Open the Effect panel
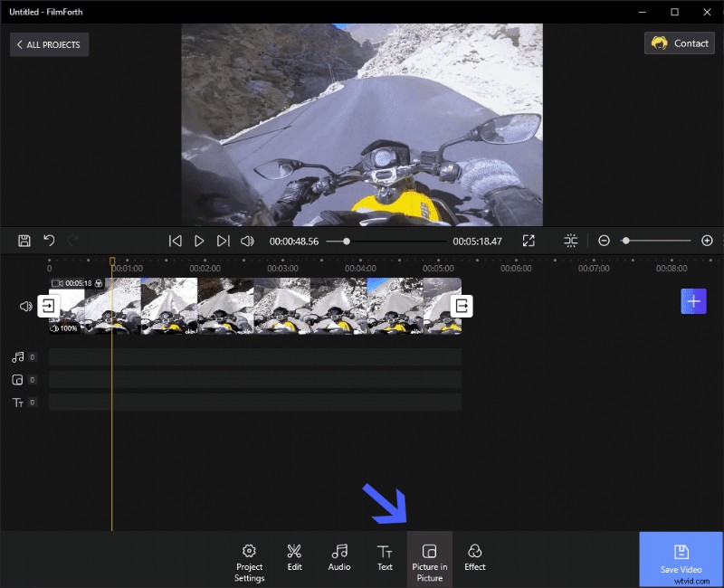The width and height of the screenshot is (724, 588). [474, 555]
